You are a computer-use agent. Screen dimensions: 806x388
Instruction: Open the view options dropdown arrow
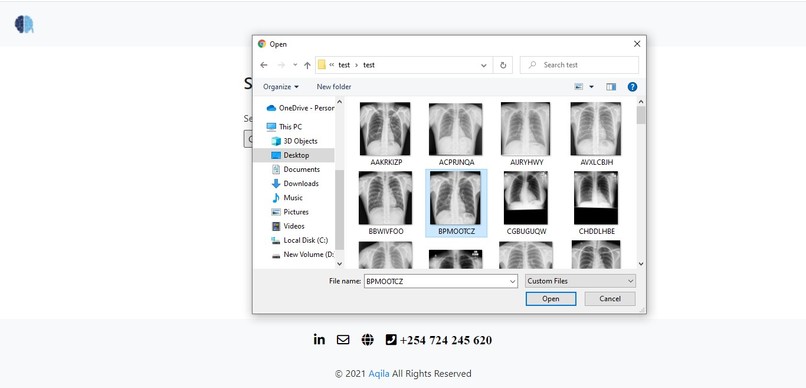point(591,87)
